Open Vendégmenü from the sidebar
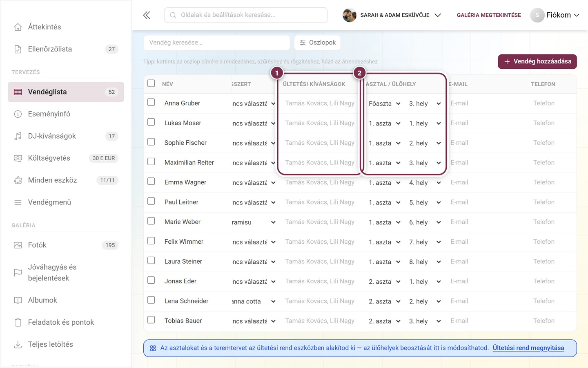 pyautogui.click(x=66, y=202)
